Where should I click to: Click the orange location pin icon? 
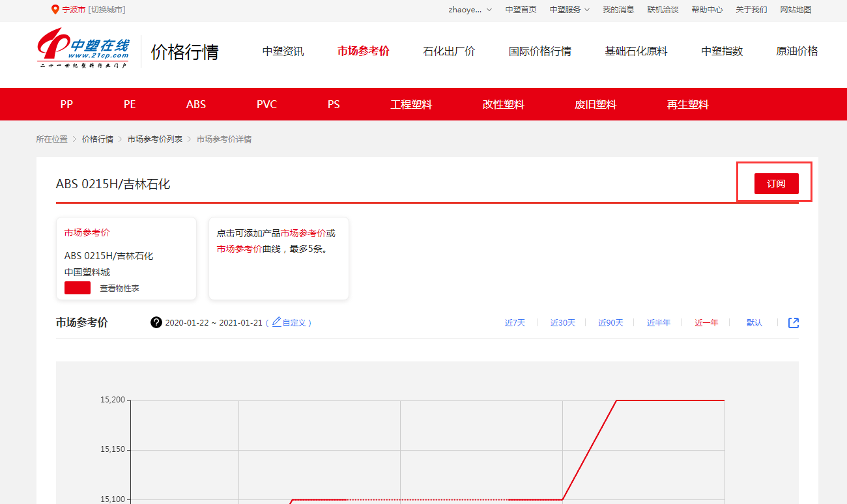[x=55, y=9]
